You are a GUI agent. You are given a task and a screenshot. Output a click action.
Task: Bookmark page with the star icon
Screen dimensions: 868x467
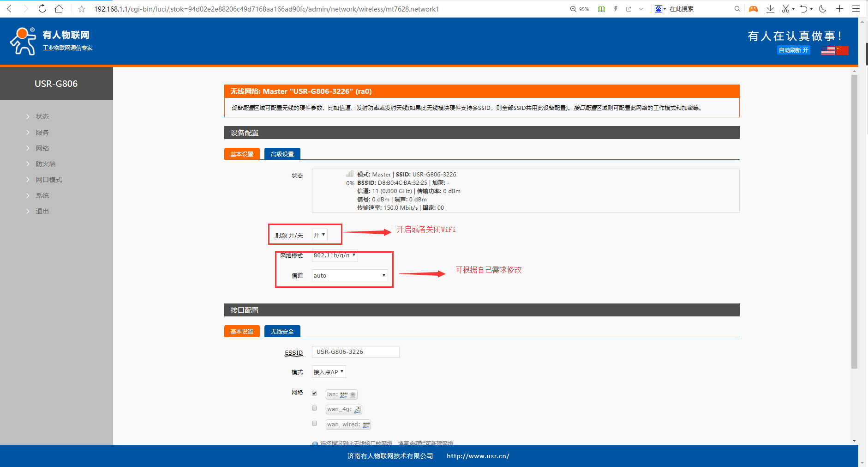point(82,9)
